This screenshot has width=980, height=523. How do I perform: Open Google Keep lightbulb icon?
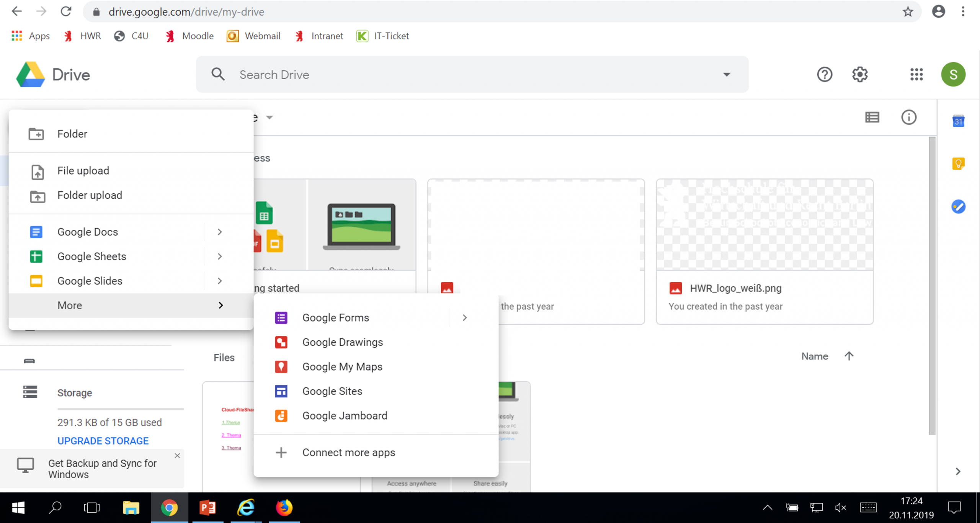(958, 164)
